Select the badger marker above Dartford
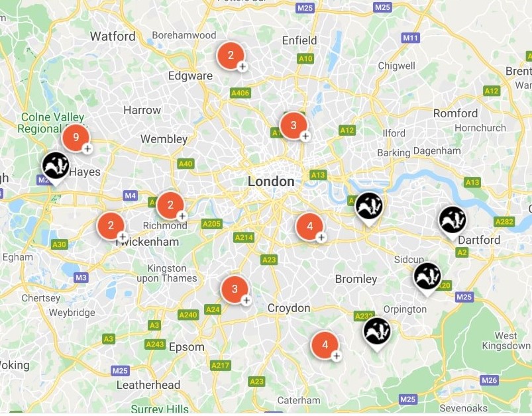The image size is (532, 416). pos(452,223)
